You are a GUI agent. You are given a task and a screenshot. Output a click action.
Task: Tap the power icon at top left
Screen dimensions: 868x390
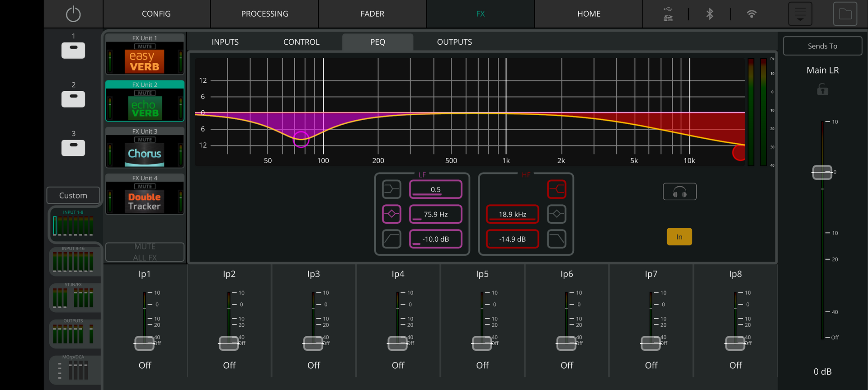tap(73, 14)
